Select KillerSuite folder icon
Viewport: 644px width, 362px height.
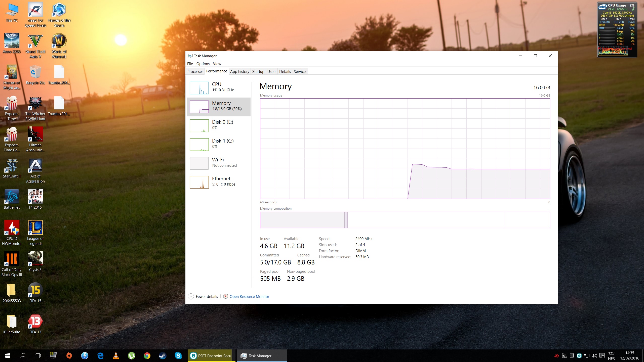point(12,325)
